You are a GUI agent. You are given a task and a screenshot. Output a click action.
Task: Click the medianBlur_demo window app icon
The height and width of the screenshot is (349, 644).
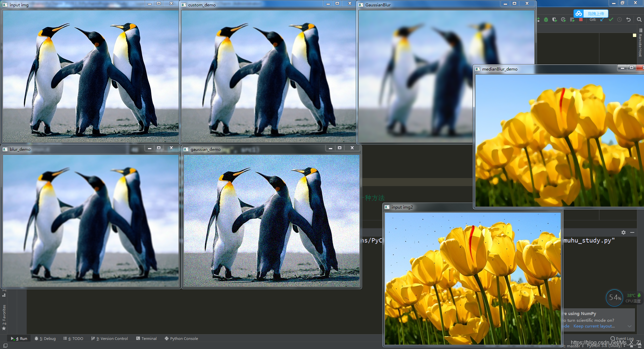pyautogui.click(x=478, y=69)
